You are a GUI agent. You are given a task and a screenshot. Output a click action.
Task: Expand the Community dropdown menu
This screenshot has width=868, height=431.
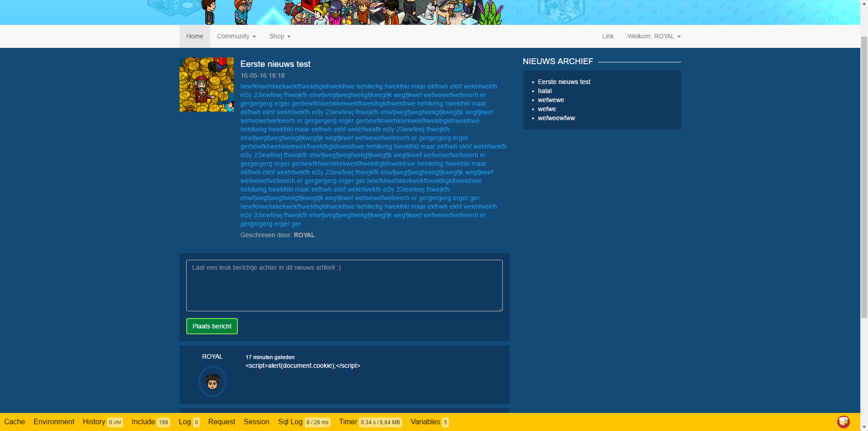[x=236, y=36]
